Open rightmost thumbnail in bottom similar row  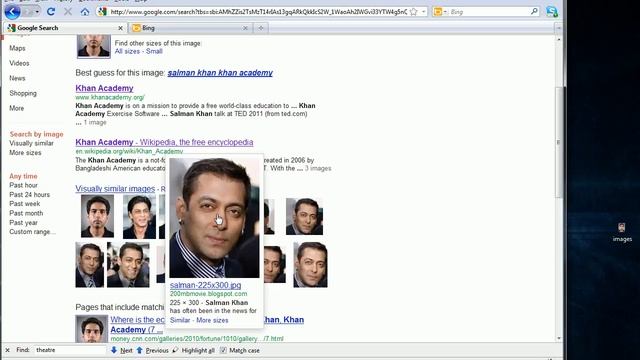pyautogui.click(x=310, y=265)
